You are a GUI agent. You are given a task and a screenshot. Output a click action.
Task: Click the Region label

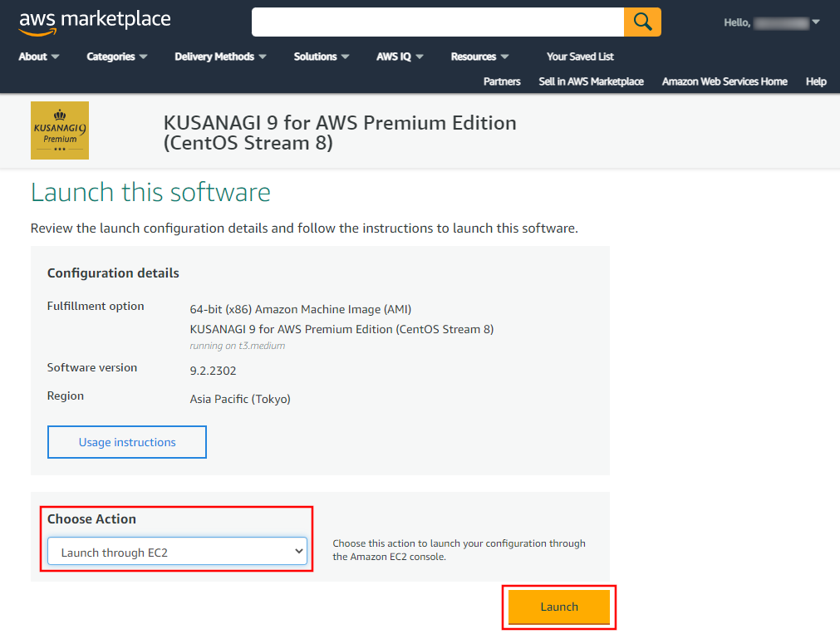coord(66,396)
